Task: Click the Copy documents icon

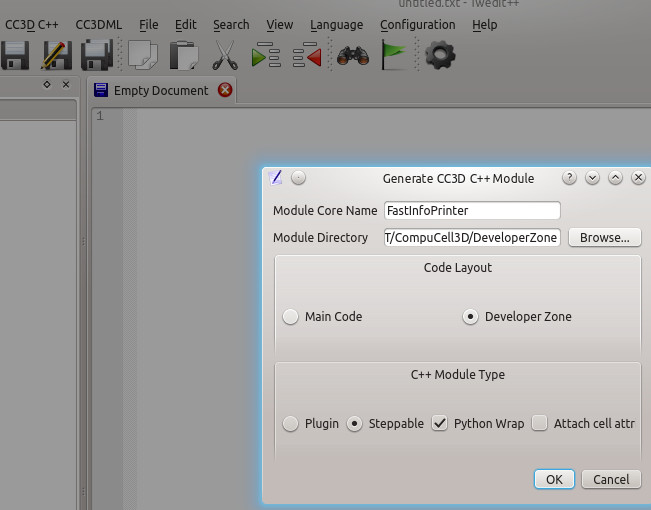Action: pos(142,55)
